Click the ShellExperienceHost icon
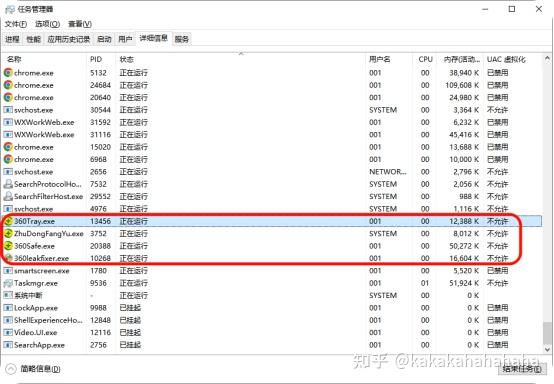The width and height of the screenshot is (554, 384). pos(8,320)
